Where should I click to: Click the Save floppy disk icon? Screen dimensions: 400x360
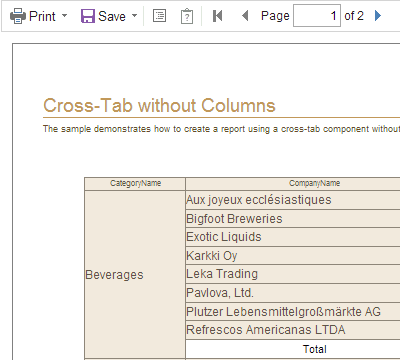(x=88, y=16)
